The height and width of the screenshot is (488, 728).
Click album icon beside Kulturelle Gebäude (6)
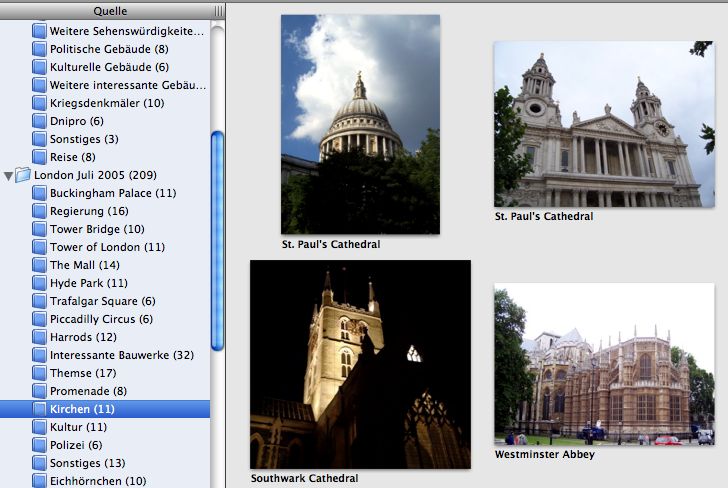pyautogui.click(x=39, y=67)
